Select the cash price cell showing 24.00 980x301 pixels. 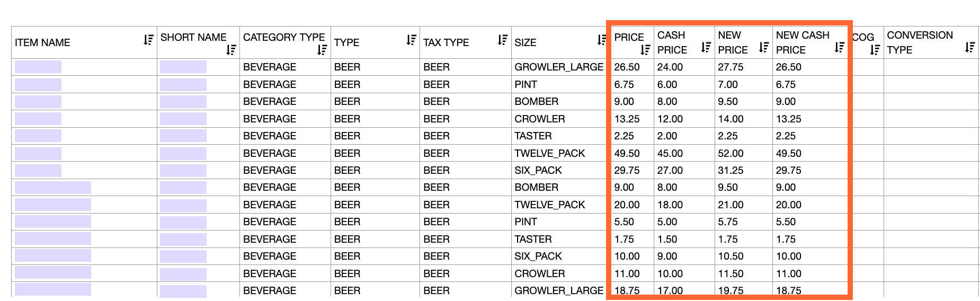click(670, 67)
